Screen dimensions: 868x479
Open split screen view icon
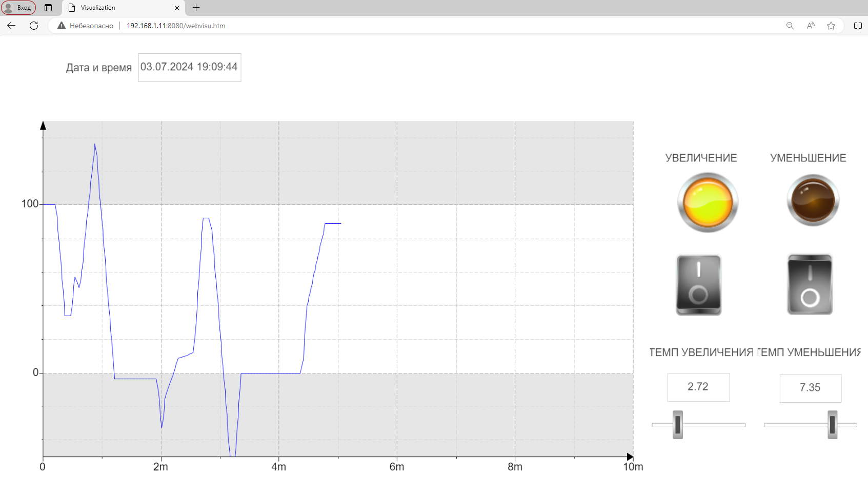pos(858,26)
